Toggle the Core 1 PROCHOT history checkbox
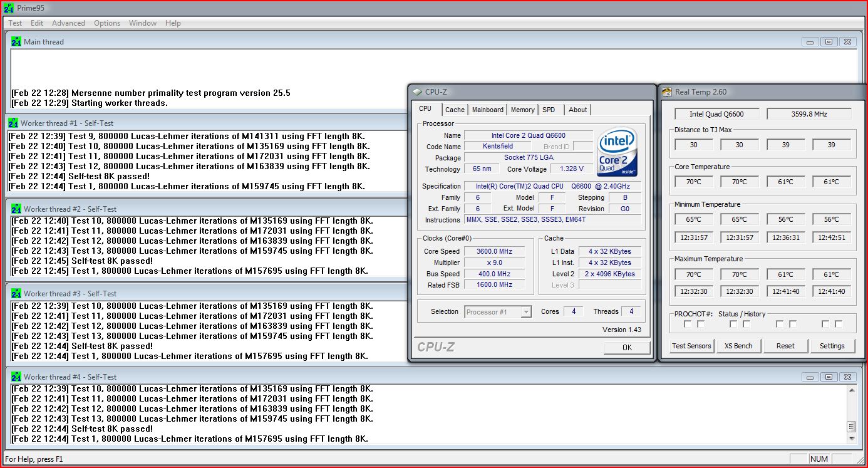 (701, 324)
